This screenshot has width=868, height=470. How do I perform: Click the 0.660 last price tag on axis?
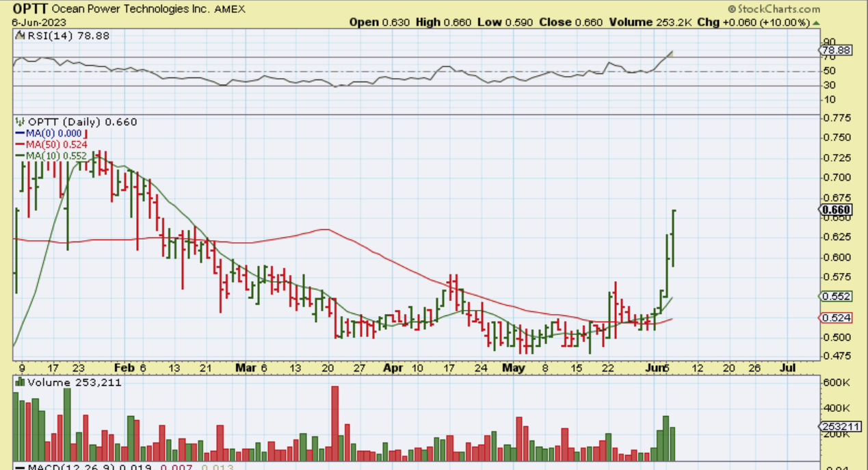837,210
